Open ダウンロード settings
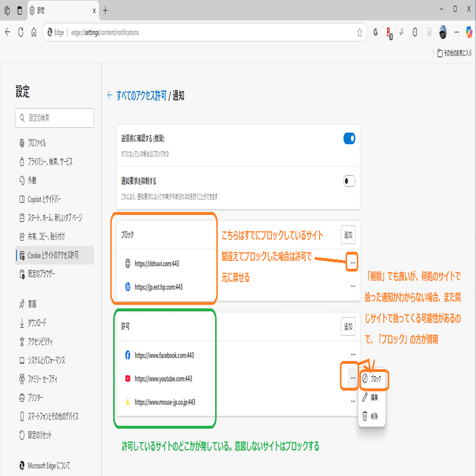This screenshot has height=476, width=476. [x=55, y=323]
